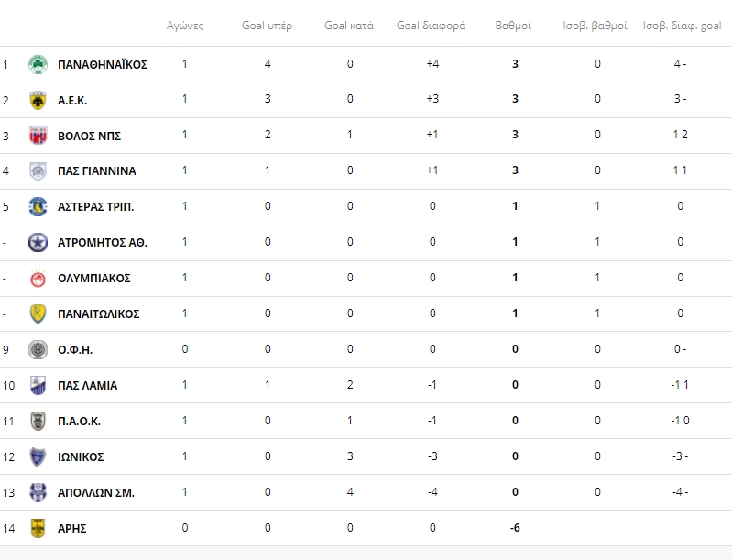Open the ΠΑΣ ΓΙΑΝΝΙΝΑ team name
Screen dimensions: 732x560
96,171
